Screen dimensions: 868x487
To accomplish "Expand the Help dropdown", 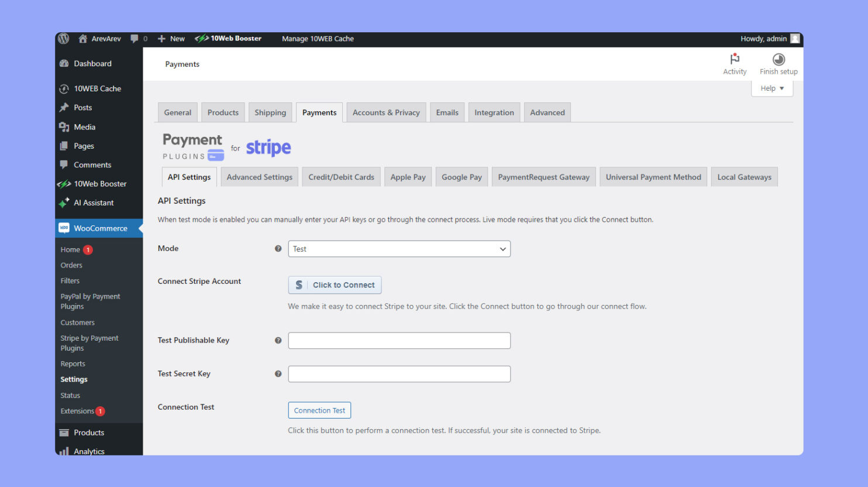I will point(771,88).
